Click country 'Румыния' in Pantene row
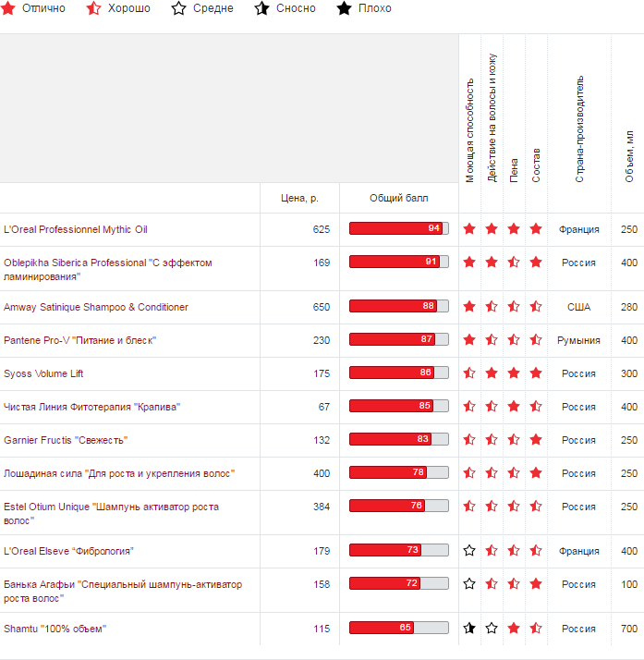This screenshot has width=644, height=660. (x=578, y=340)
